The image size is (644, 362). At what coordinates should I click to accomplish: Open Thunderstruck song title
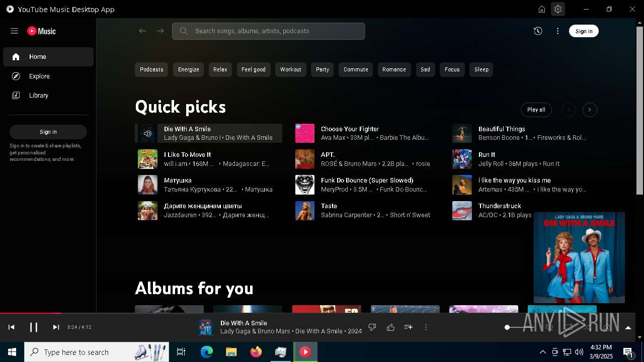pyautogui.click(x=500, y=206)
